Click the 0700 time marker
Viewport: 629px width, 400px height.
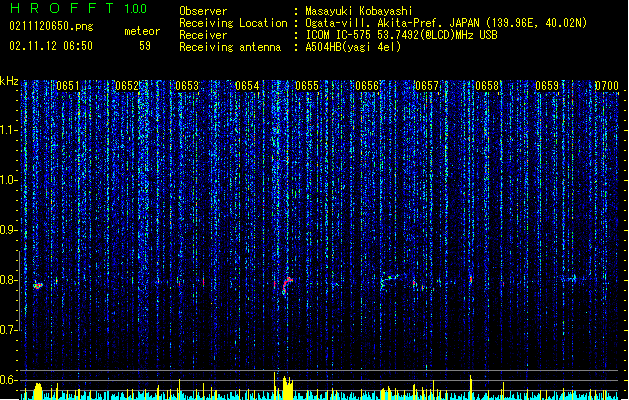coord(607,86)
